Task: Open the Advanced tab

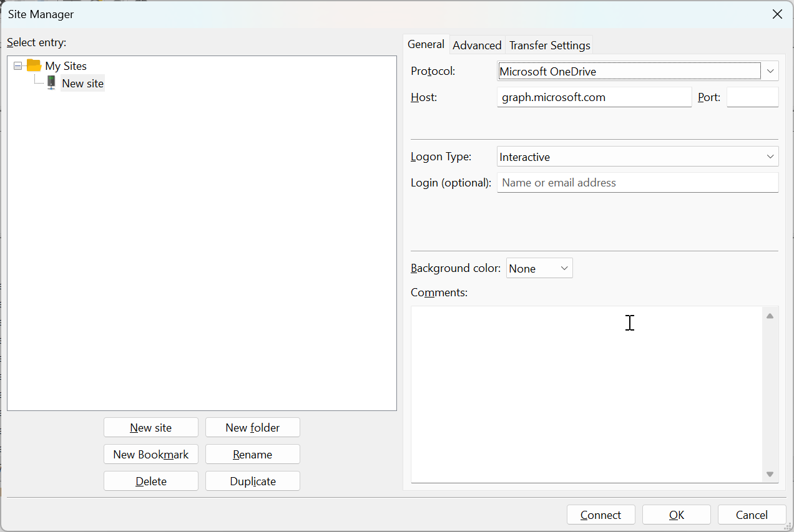Action: tap(477, 46)
